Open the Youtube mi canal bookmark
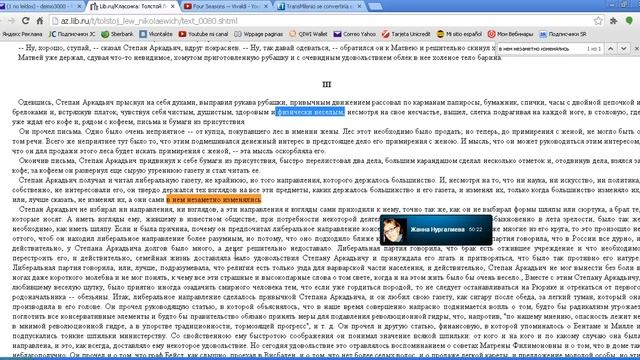Screen dimensions: 640x360 tap(203, 34)
